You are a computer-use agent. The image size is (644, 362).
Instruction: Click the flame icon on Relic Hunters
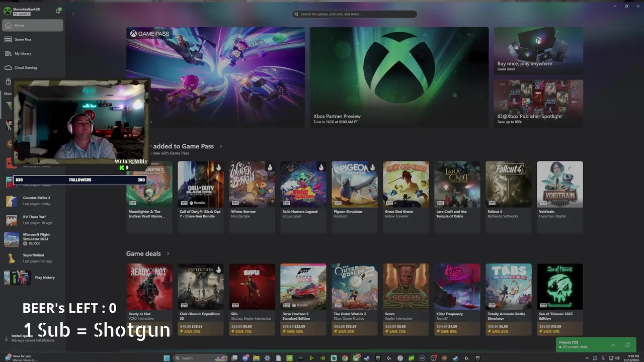tap(320, 167)
